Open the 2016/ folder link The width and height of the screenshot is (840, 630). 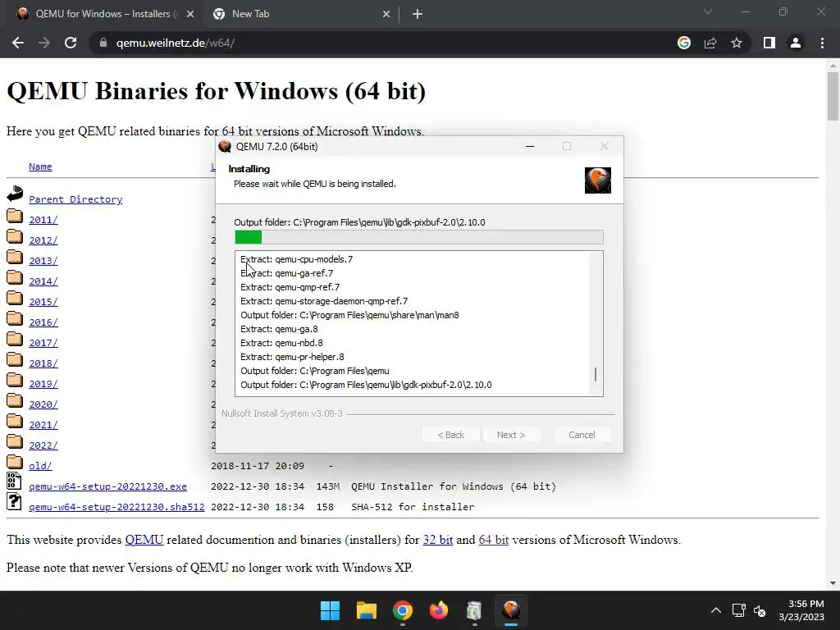43,322
